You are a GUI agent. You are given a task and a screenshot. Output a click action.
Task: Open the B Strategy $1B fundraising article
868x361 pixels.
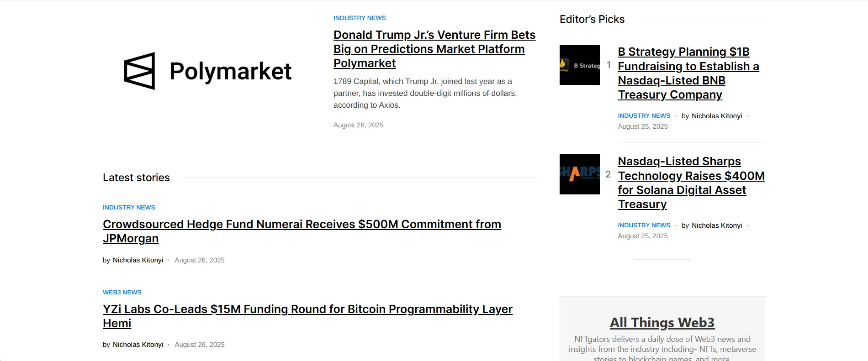click(x=688, y=73)
